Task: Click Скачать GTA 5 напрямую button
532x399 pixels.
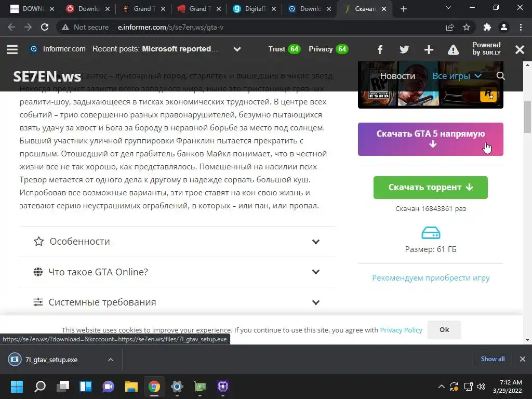Action: click(431, 139)
